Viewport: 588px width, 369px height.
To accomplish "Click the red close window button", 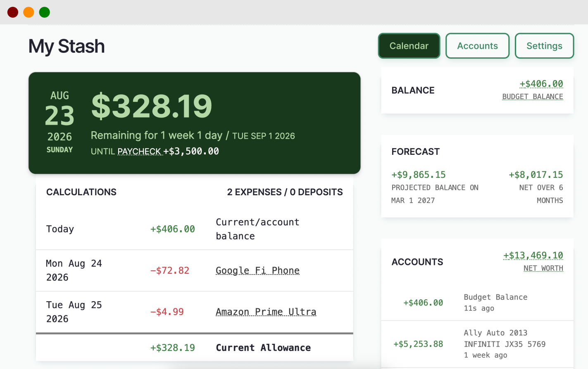I will tap(13, 12).
